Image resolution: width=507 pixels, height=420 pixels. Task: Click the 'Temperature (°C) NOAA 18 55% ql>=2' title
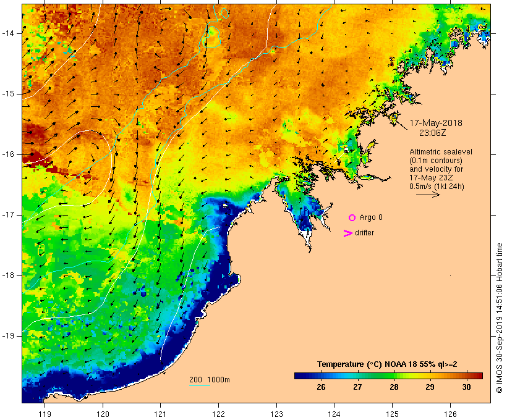[387, 364]
